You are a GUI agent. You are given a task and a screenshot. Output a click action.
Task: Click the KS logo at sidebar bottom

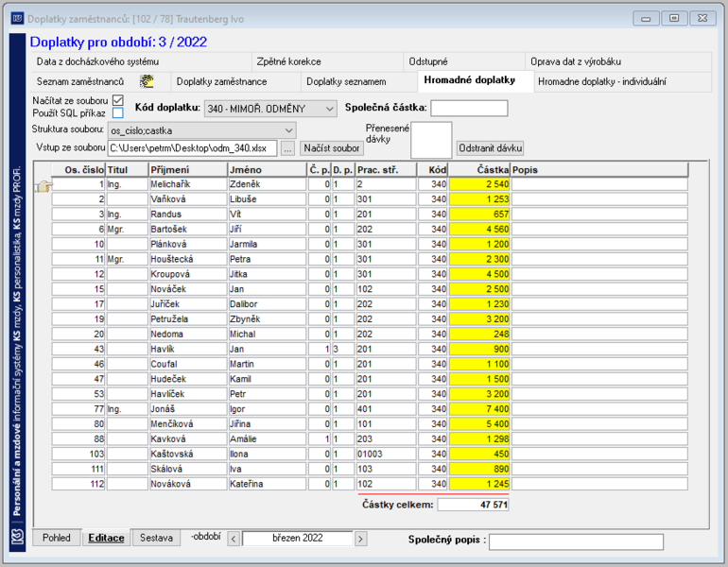18,538
